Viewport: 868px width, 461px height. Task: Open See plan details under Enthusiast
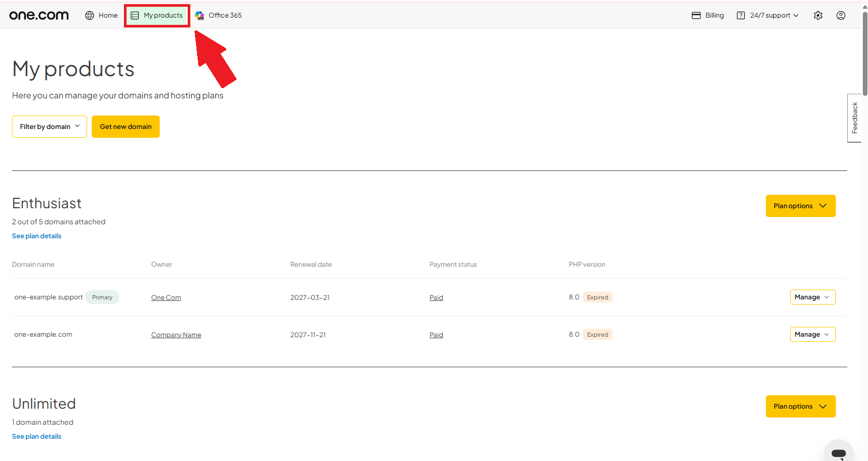(37, 236)
